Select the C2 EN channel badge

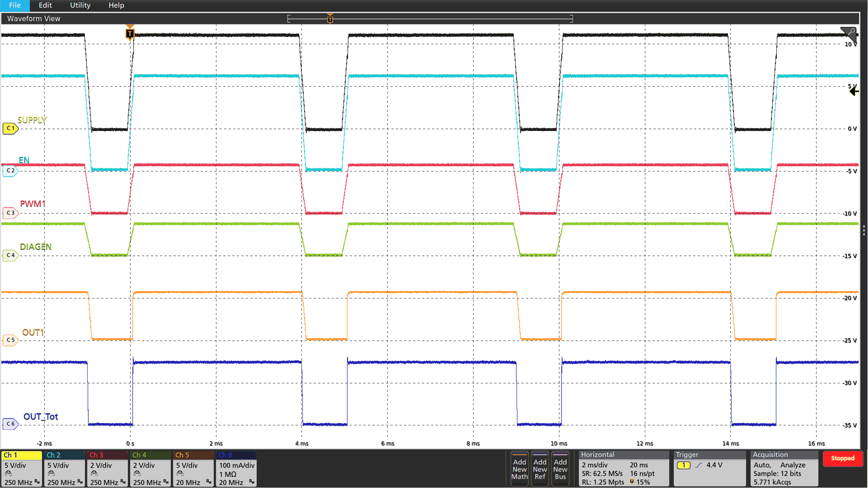coord(10,170)
